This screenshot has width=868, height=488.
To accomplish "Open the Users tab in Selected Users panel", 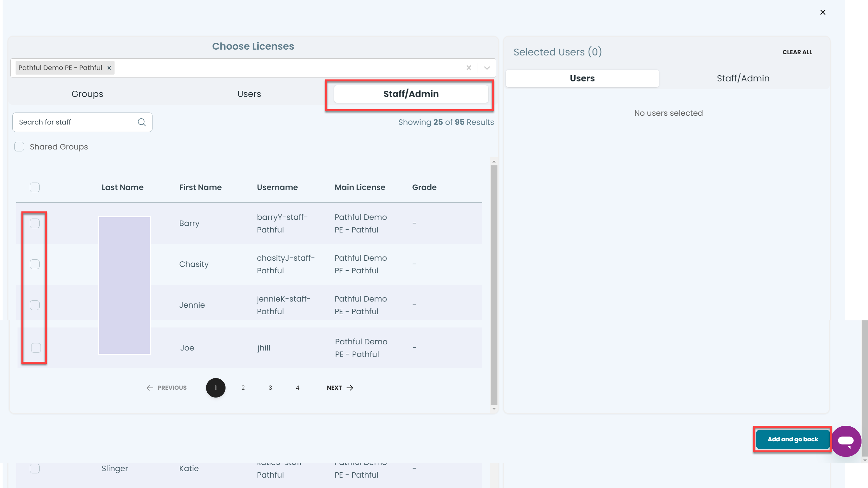I will pyautogui.click(x=582, y=78).
